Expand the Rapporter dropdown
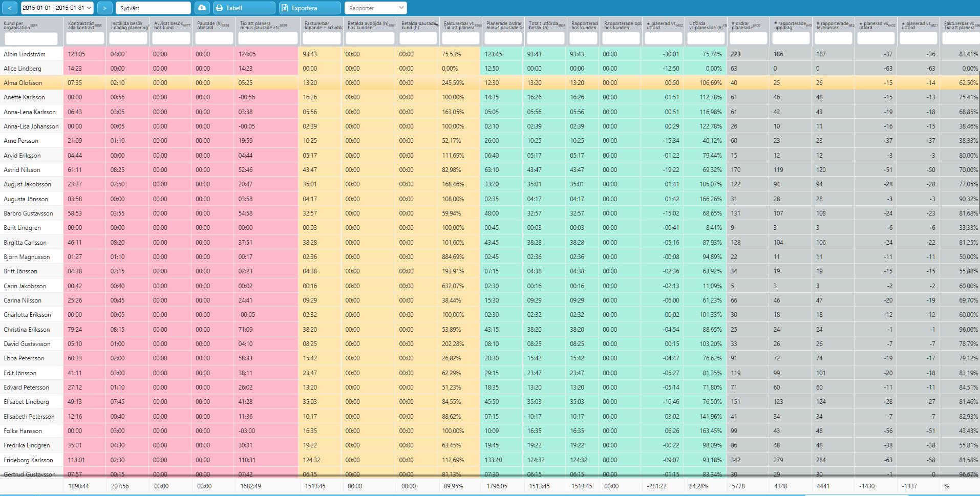Image resolution: width=980 pixels, height=496 pixels. click(x=376, y=8)
